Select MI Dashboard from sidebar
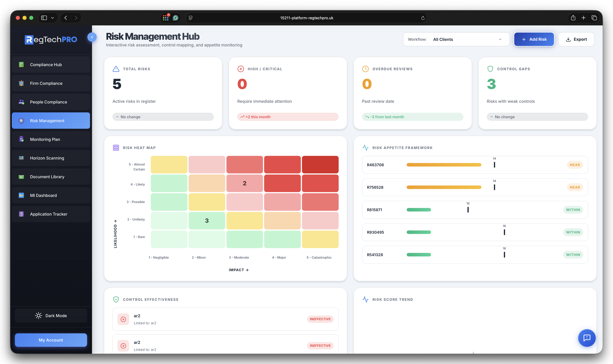613x364 pixels. pos(51,195)
